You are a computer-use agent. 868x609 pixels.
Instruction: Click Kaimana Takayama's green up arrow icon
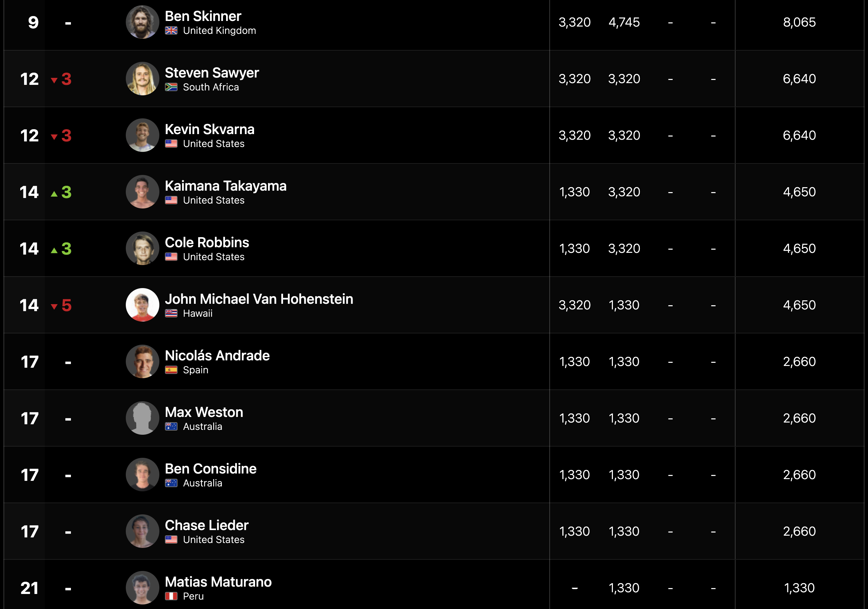54,193
